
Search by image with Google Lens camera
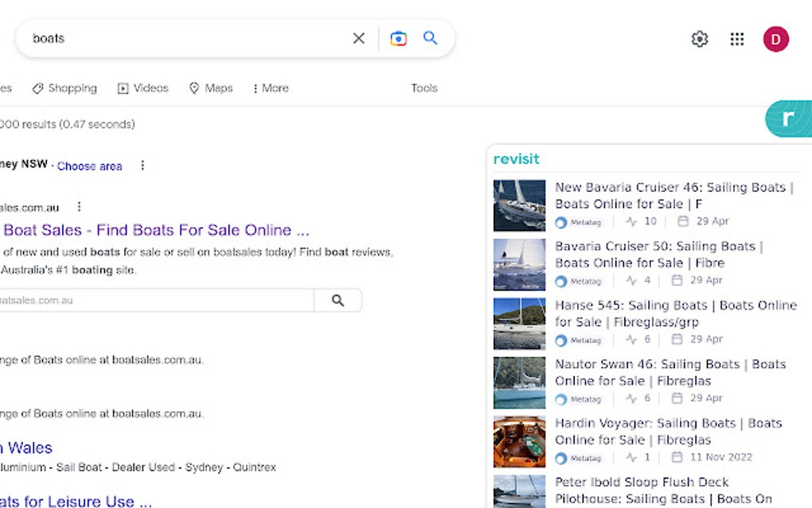coord(398,37)
